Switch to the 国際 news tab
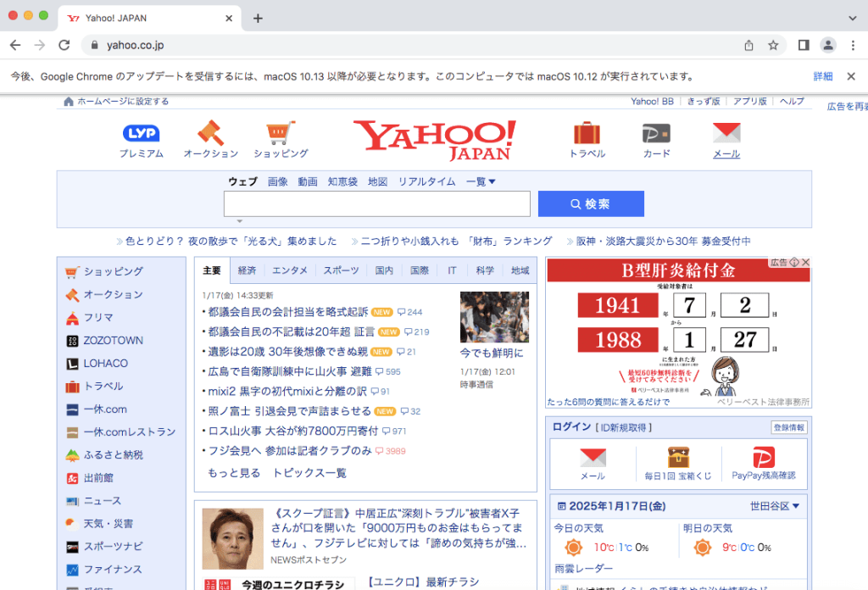Image resolution: width=868 pixels, height=590 pixels. [x=420, y=270]
